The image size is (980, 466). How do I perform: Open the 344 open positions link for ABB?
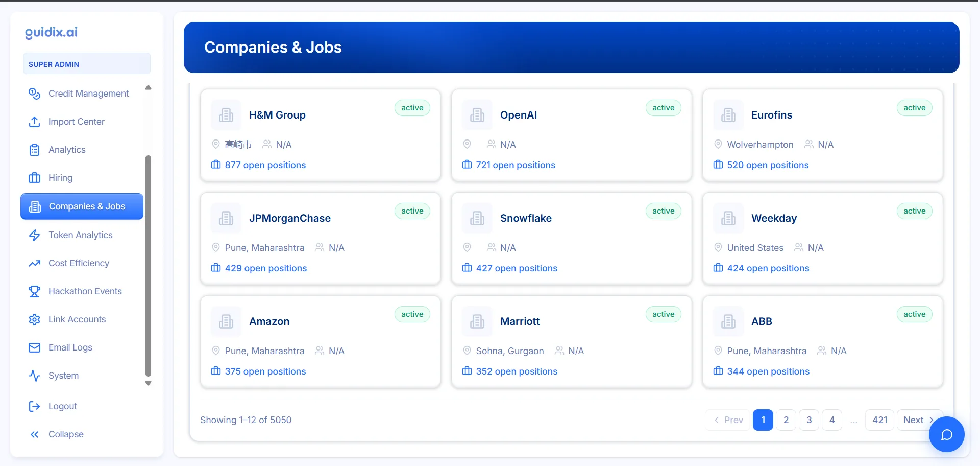point(768,371)
